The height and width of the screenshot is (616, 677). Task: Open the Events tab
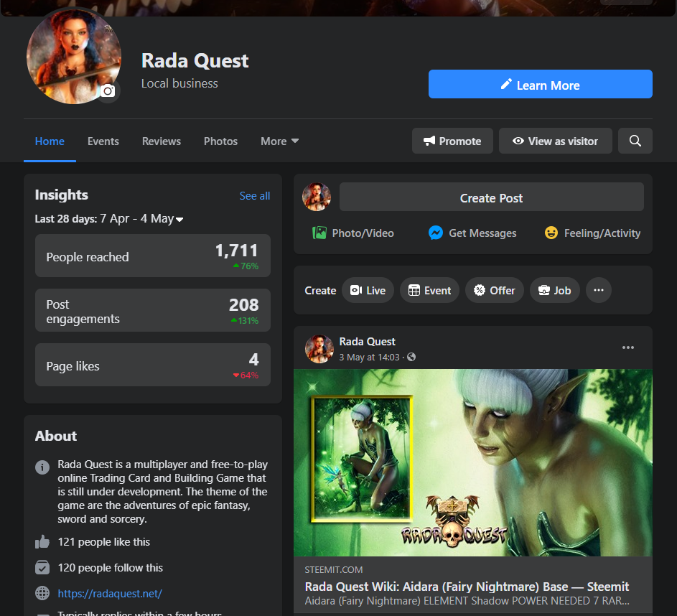103,141
